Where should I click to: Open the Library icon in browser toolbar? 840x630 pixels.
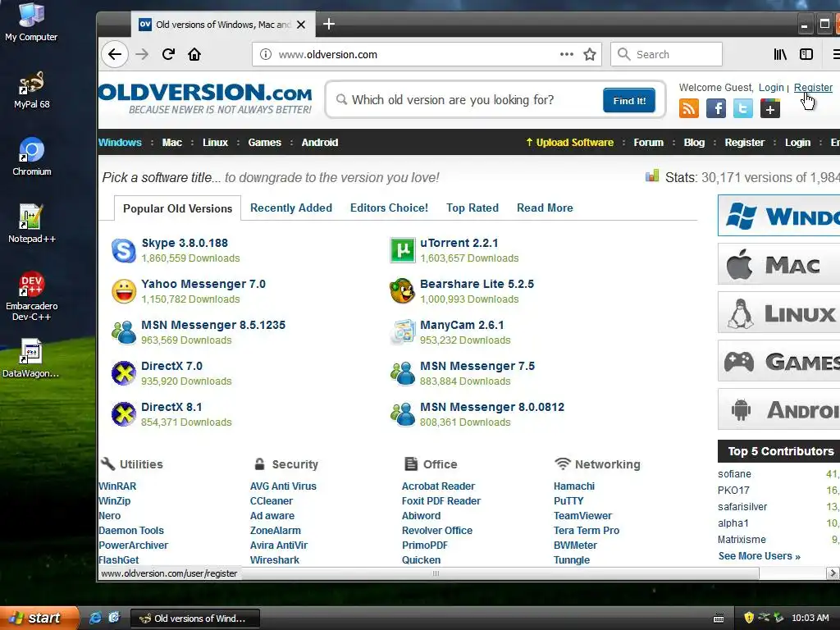[x=780, y=54]
